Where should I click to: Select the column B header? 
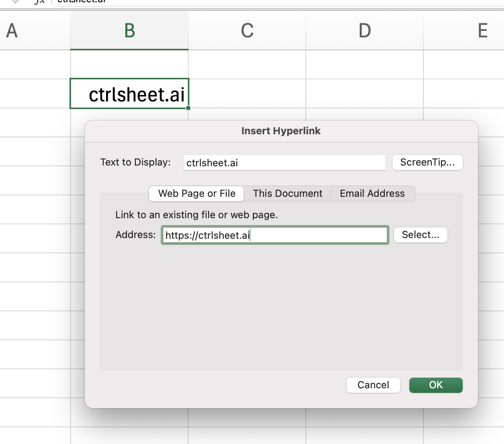[x=129, y=31]
